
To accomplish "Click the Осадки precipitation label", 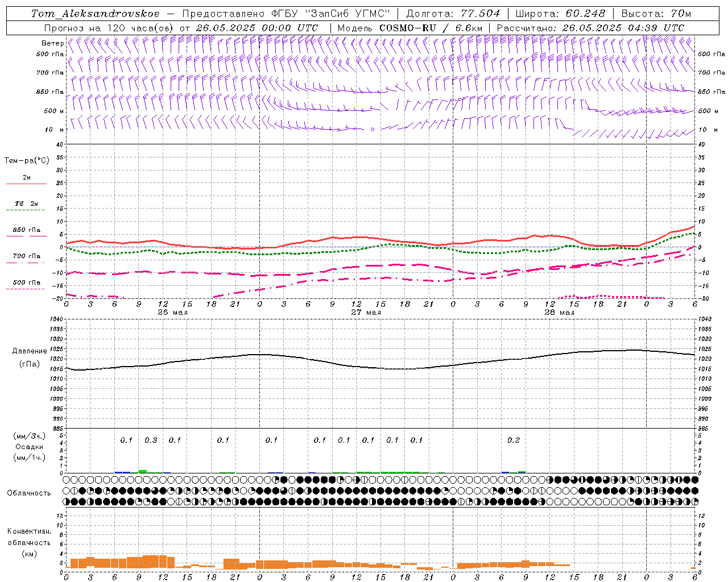I will [30, 447].
